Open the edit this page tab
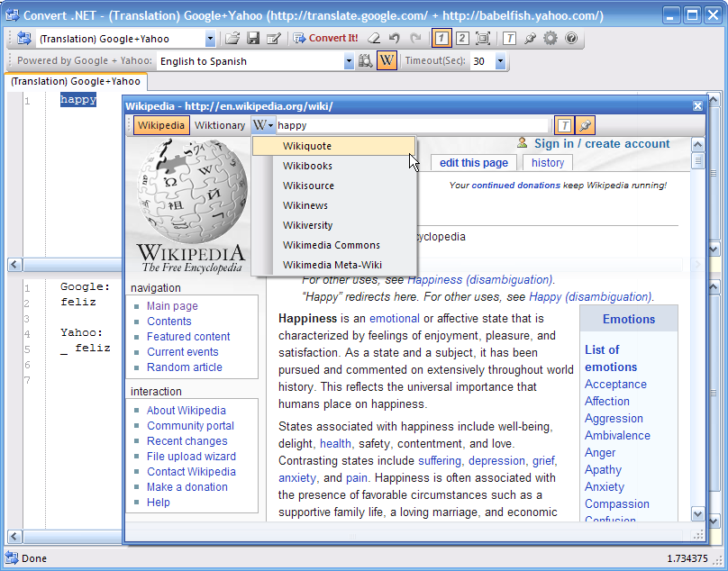 (474, 163)
